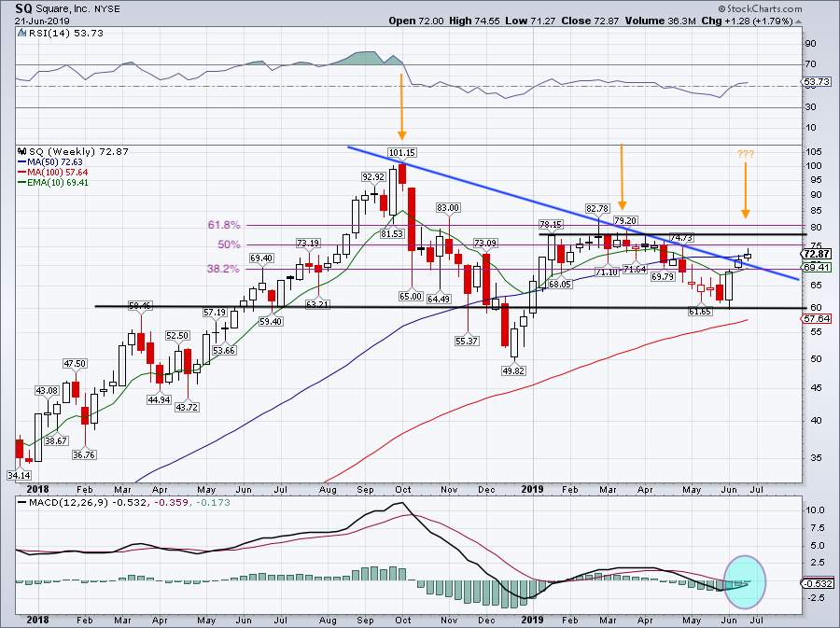Click the RSI indicator icon beside RSI(14)
Viewport: 840px width, 628px height.
(x=21, y=34)
